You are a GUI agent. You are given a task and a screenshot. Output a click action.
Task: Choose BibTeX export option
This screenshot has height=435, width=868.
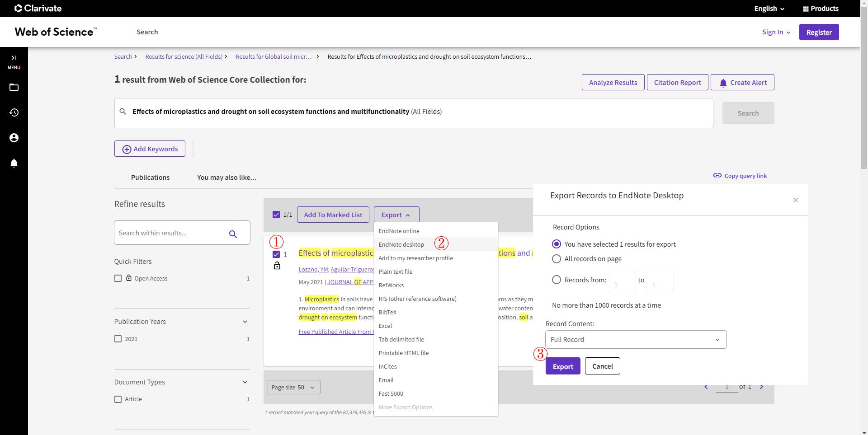click(x=436, y=312)
